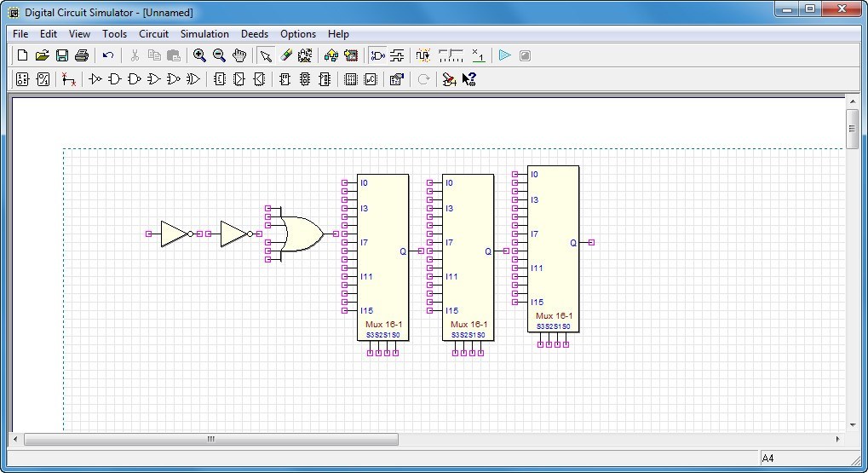Image resolution: width=868 pixels, height=473 pixels.
Task: Select the OR gate on the canvas
Action: [302, 234]
